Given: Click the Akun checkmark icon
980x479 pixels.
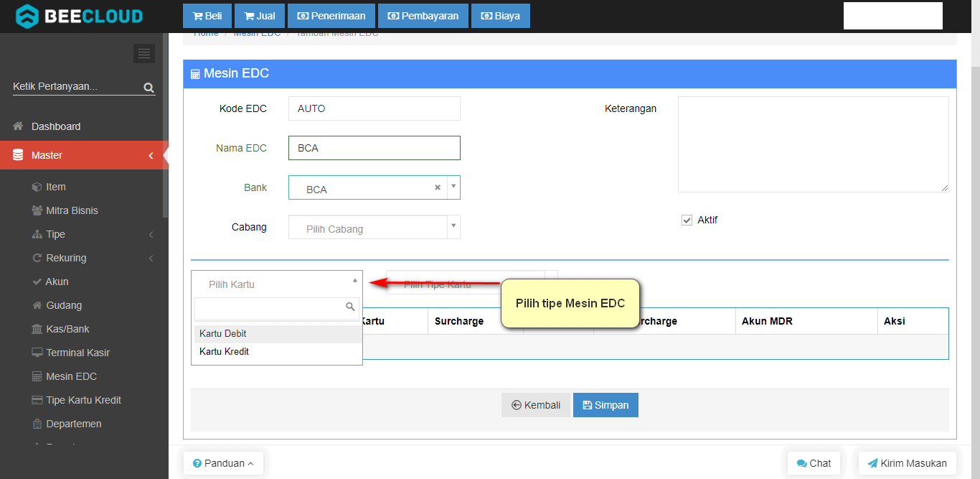Looking at the screenshot, I should tap(37, 282).
